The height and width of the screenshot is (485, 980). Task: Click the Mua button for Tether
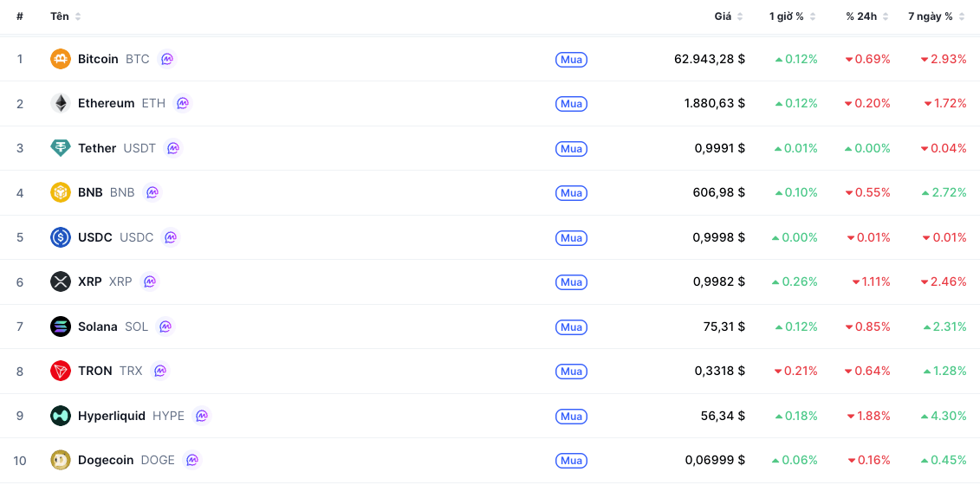point(571,149)
